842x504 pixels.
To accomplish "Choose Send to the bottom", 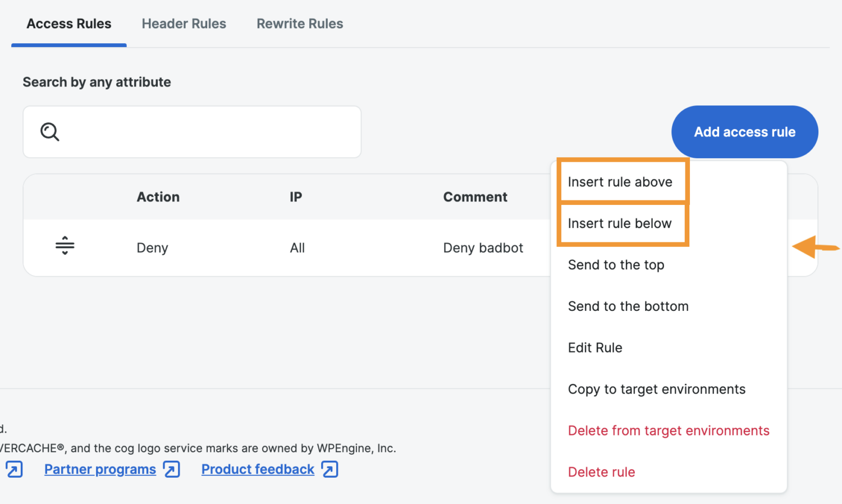I will coord(628,306).
